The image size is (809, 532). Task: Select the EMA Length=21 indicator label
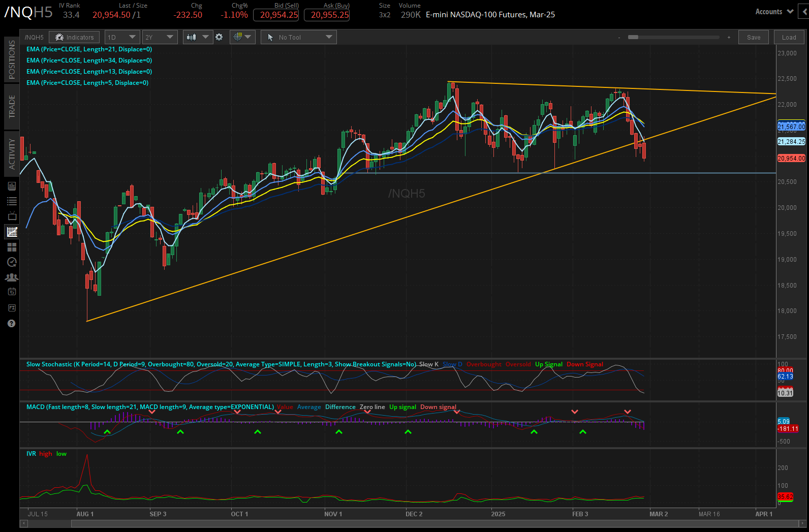(89, 49)
